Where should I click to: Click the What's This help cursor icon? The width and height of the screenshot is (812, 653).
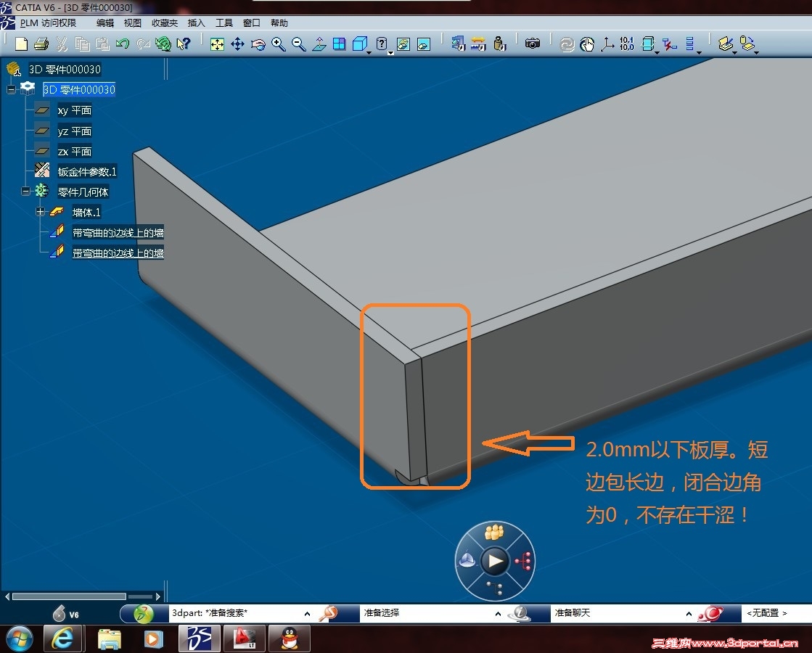(x=184, y=44)
